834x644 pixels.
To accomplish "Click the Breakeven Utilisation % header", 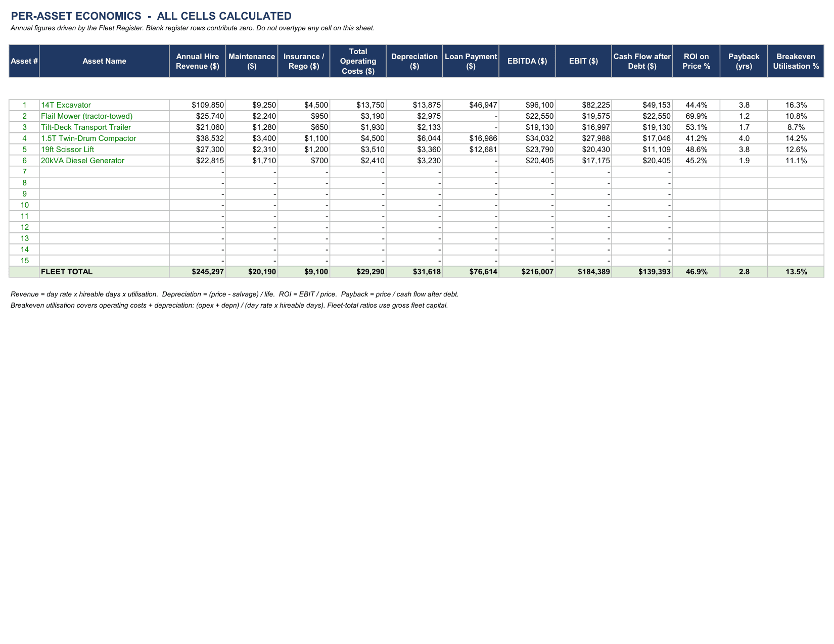I will tap(796, 61).
